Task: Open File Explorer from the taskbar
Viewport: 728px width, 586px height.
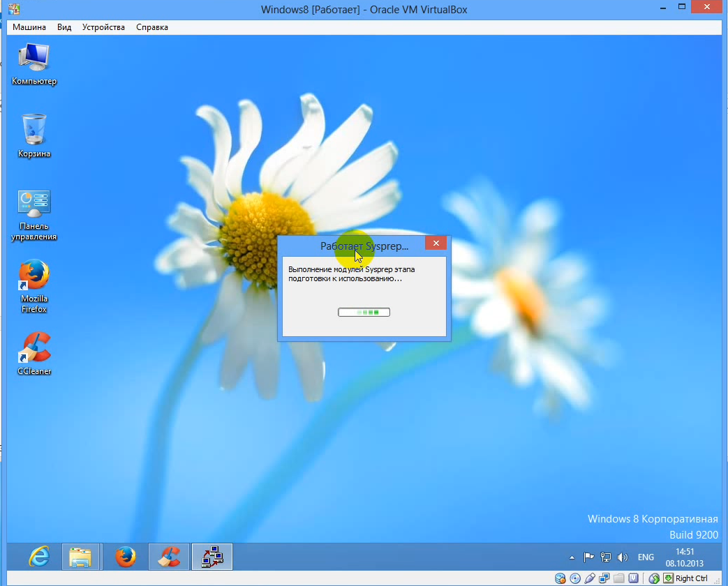Action: [x=80, y=556]
